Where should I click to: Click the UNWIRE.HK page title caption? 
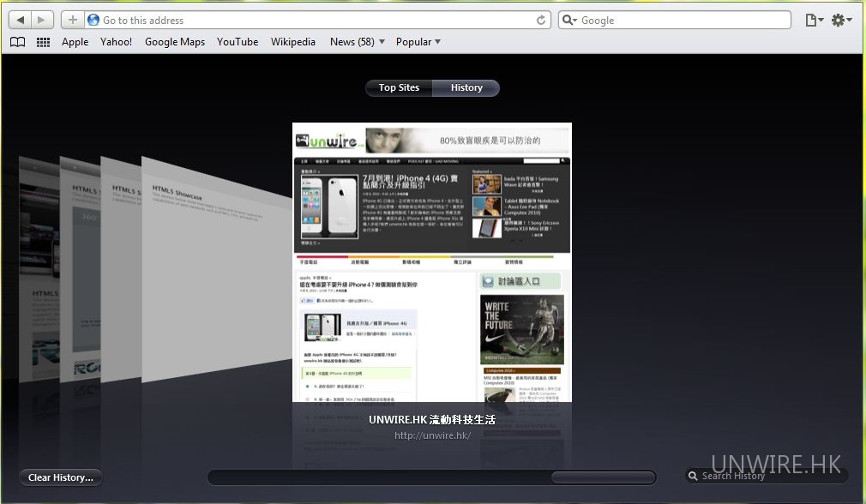pyautogui.click(x=432, y=419)
